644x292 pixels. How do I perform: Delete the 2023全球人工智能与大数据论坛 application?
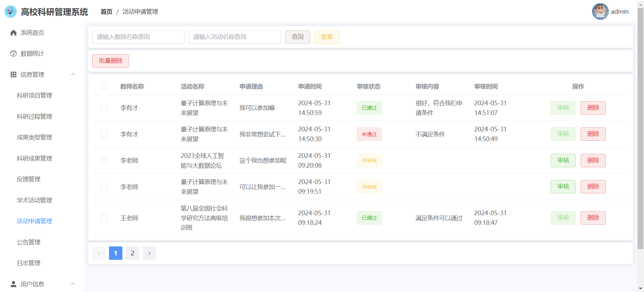(x=593, y=160)
